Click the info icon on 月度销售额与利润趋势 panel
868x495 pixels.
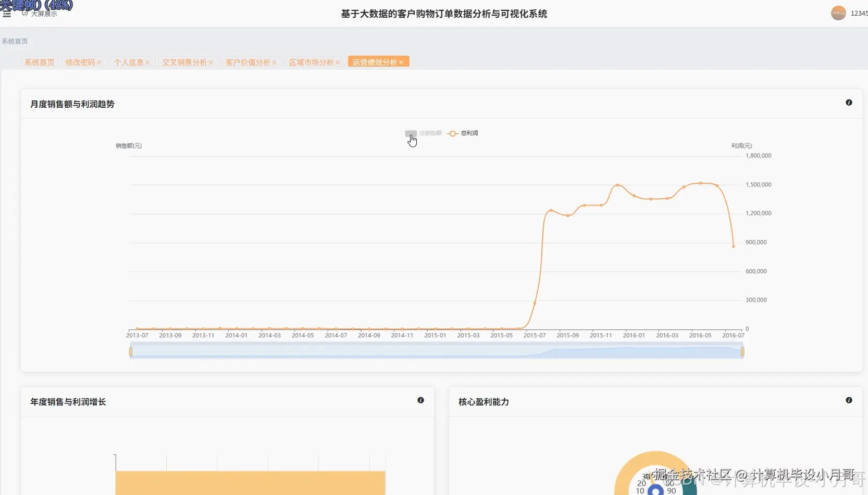[x=849, y=103]
